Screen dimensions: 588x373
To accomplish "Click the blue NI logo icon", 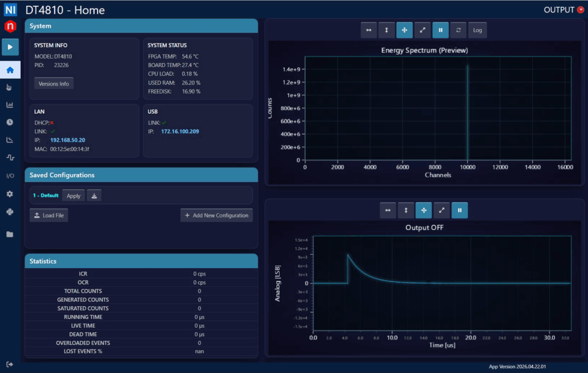I will 10,10.
